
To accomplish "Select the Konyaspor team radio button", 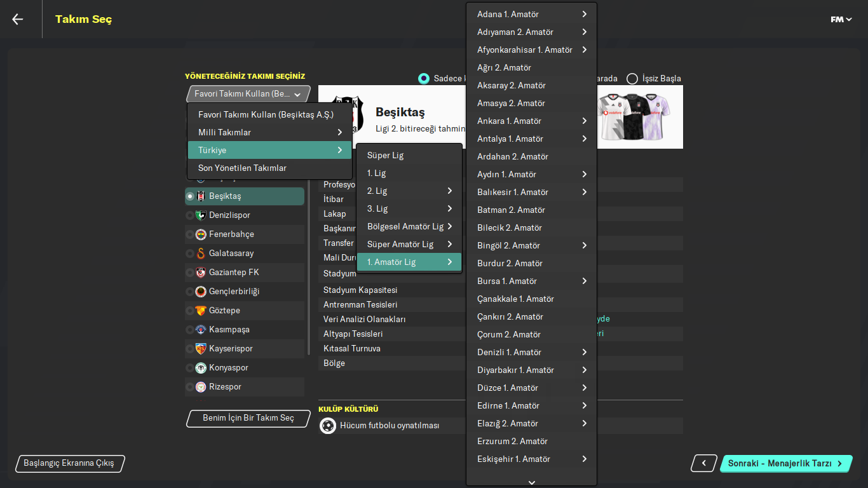I will click(x=190, y=368).
